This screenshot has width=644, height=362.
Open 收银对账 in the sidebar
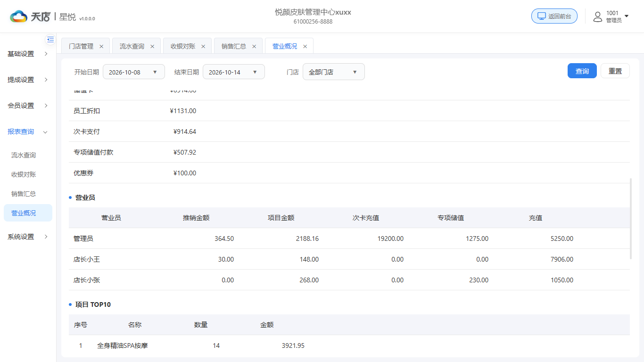tap(24, 174)
